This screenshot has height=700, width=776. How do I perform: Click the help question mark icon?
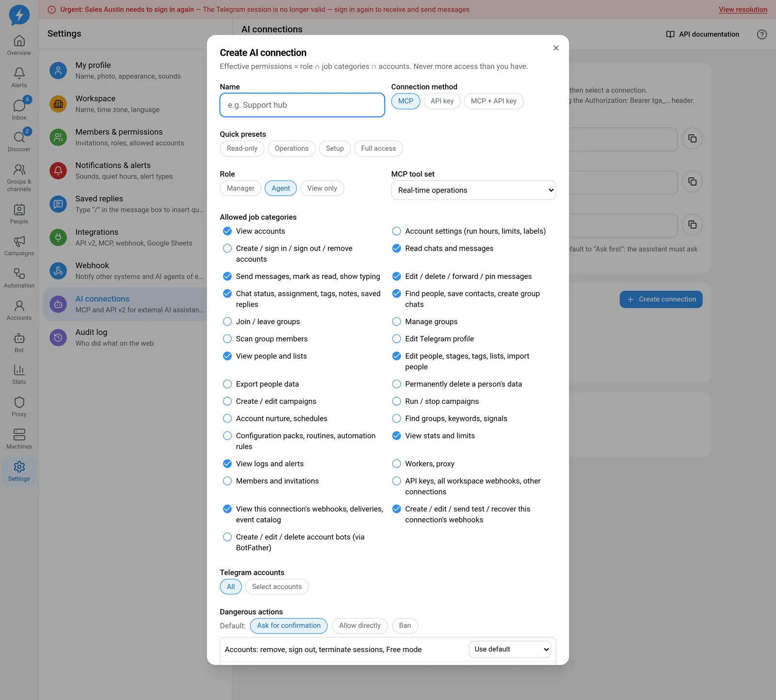pyautogui.click(x=762, y=34)
